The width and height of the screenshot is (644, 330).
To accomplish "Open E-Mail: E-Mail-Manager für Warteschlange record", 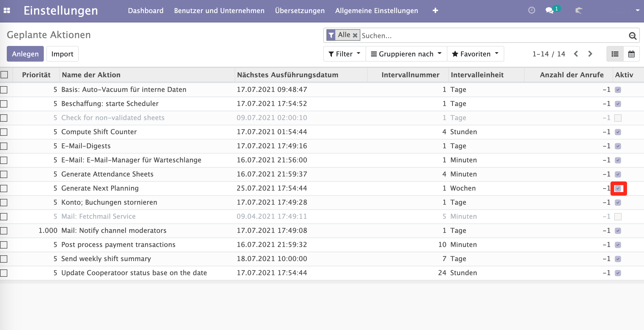I will point(131,160).
